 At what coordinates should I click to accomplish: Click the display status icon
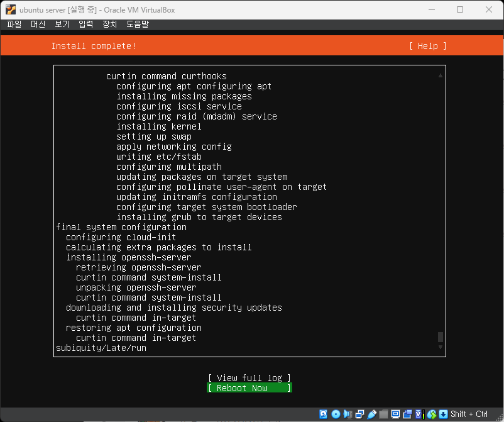(x=395, y=414)
